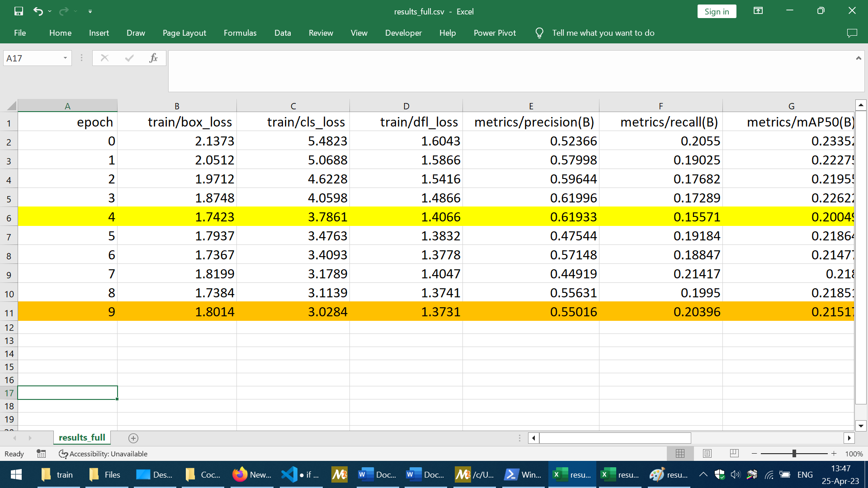The image size is (868, 488).
Task: Undo the last action
Action: (x=38, y=11)
